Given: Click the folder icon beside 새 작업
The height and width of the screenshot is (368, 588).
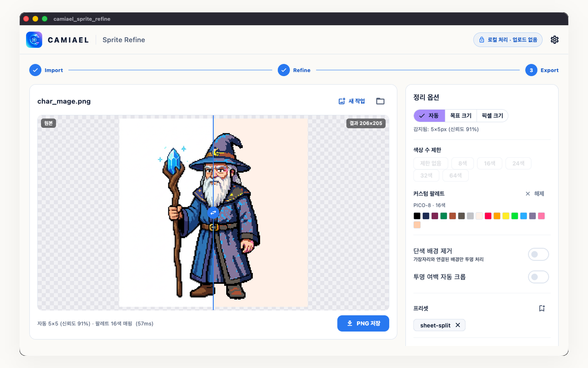Looking at the screenshot, I should [x=380, y=101].
